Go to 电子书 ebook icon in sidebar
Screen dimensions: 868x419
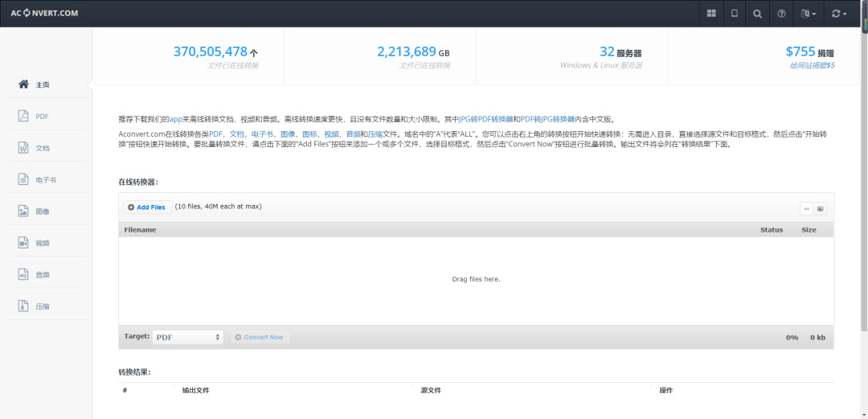(x=23, y=179)
